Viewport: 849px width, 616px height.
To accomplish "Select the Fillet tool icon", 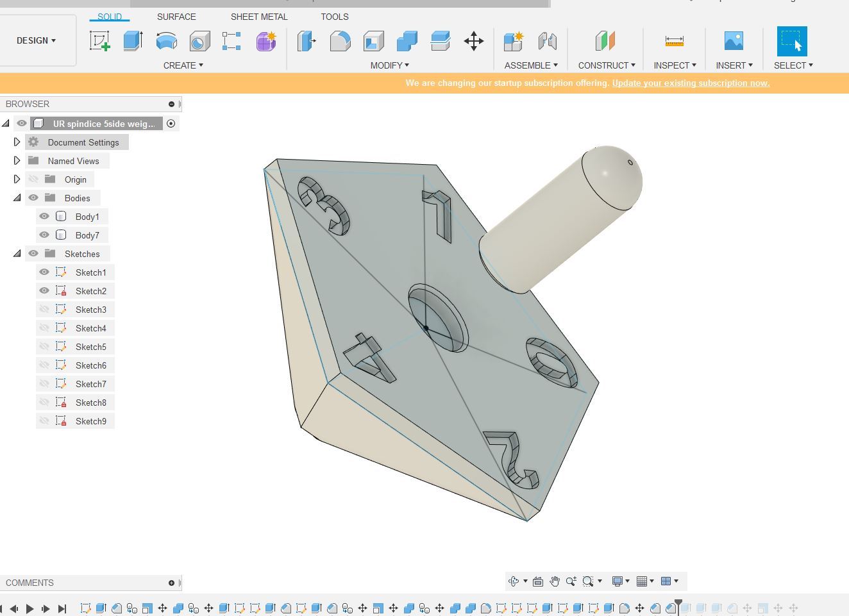I will point(340,41).
